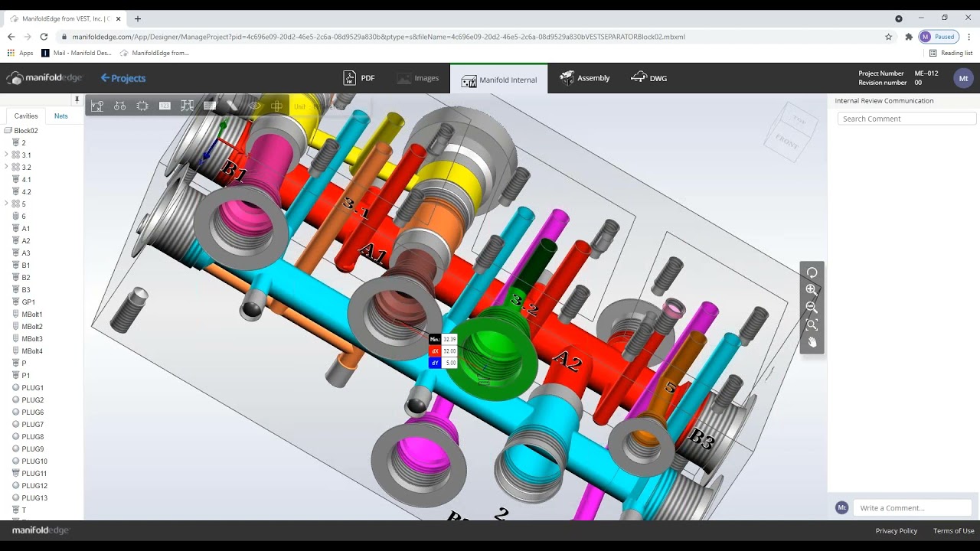Open the browser extensions puzzle icon
This screenshot has width=980, height=551.
pyautogui.click(x=909, y=37)
